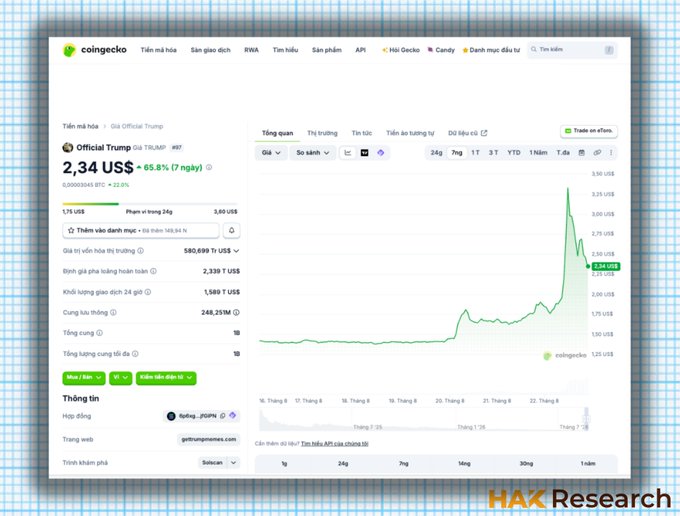Select the 3T chart range

pyautogui.click(x=494, y=153)
